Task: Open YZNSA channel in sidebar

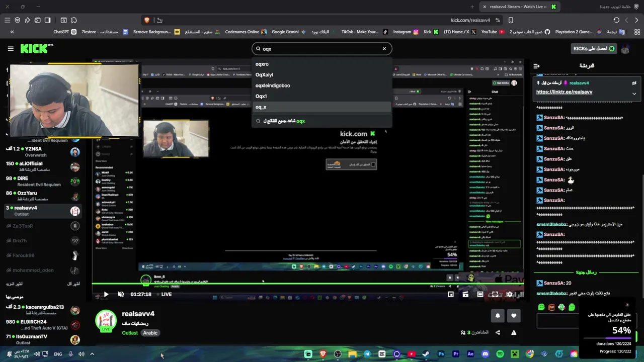Action: pyautogui.click(x=42, y=152)
